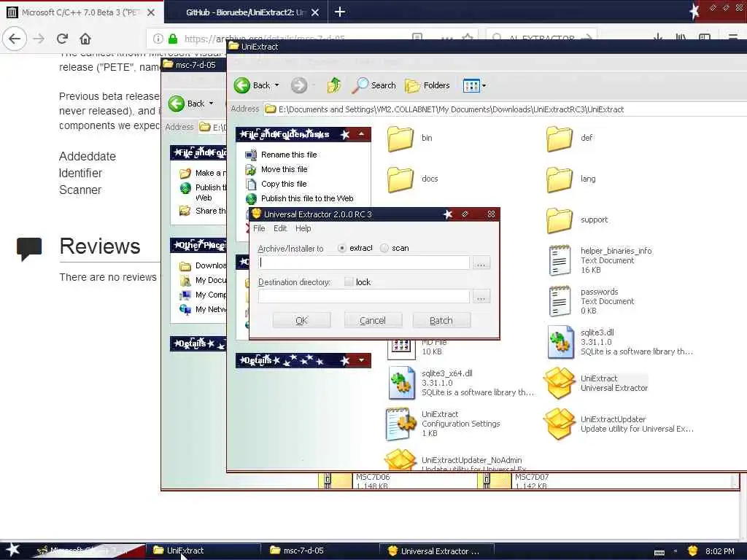Browse for destination directory
The height and width of the screenshot is (560, 747).
click(481, 297)
